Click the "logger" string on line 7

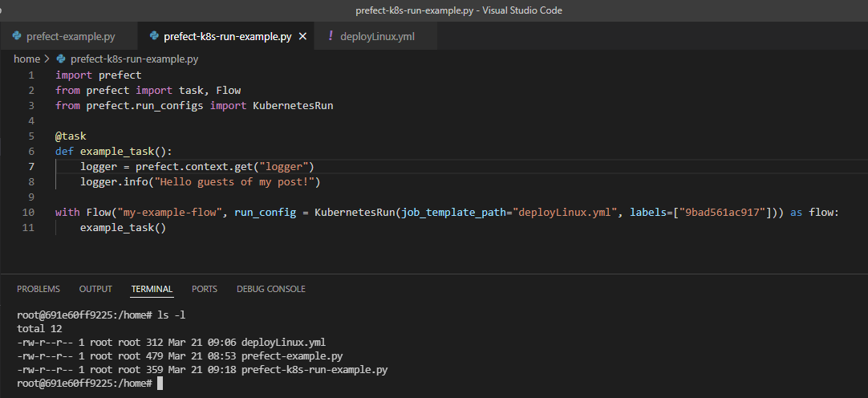pos(283,166)
